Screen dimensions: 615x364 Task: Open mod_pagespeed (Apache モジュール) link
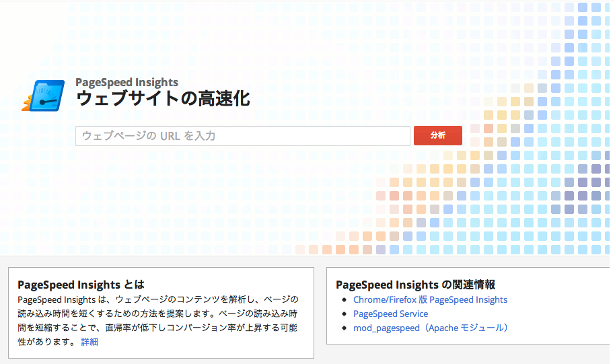[431, 328]
